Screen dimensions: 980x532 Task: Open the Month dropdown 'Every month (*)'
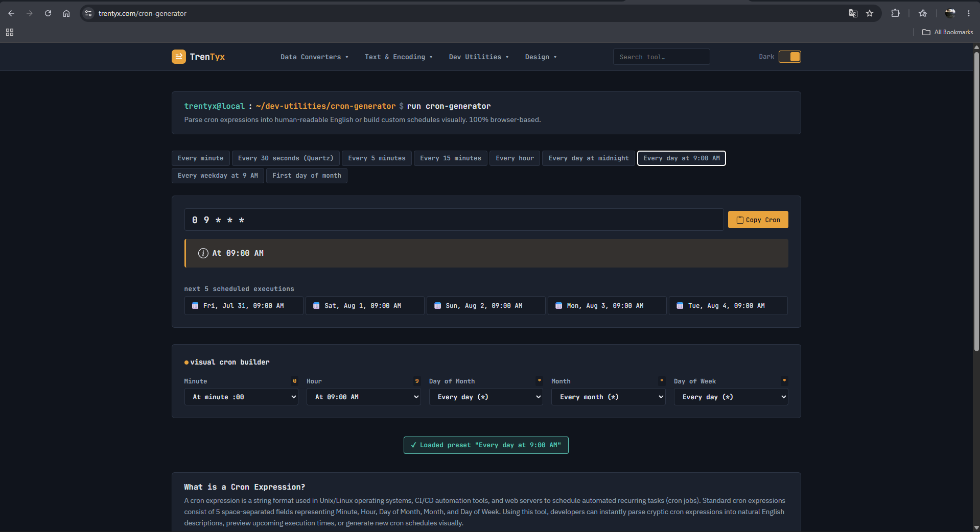[x=608, y=397]
